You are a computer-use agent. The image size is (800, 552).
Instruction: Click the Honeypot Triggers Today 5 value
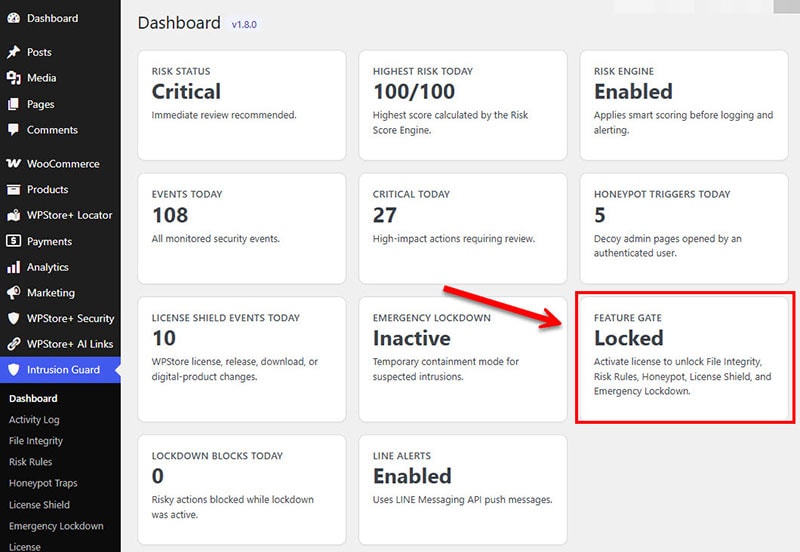599,215
